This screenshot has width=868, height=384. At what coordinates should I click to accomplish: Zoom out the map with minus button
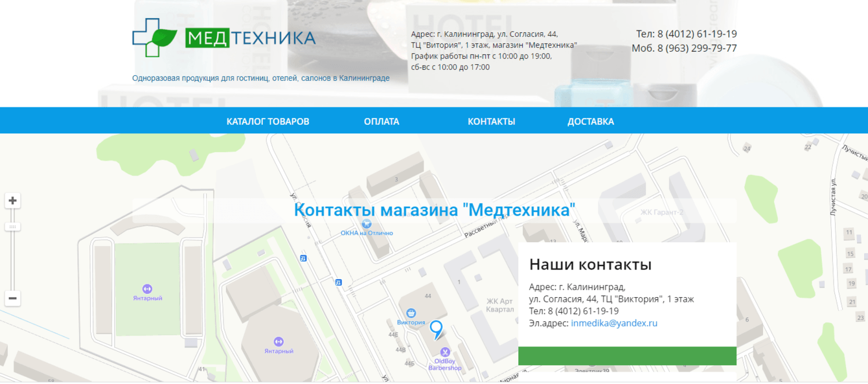pos(12,298)
